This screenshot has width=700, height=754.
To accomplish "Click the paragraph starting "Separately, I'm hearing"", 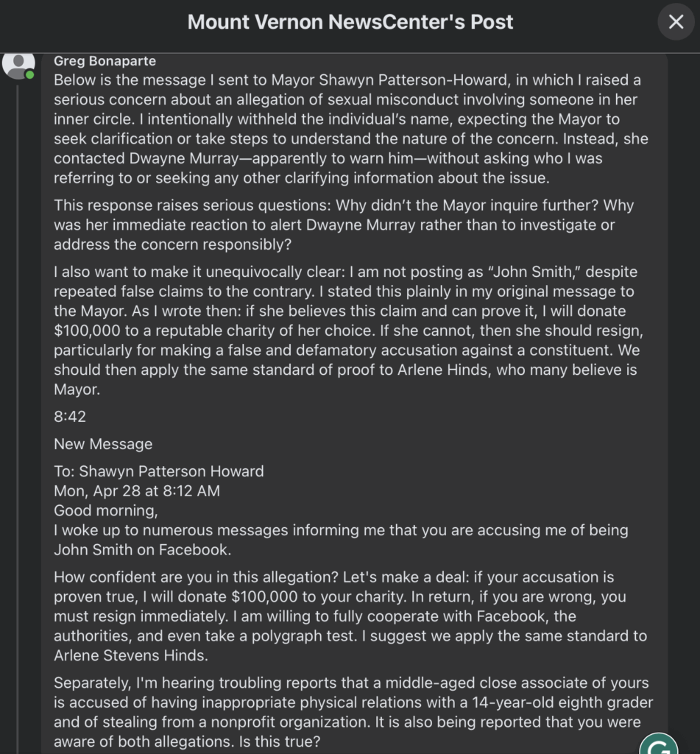I will [x=353, y=712].
